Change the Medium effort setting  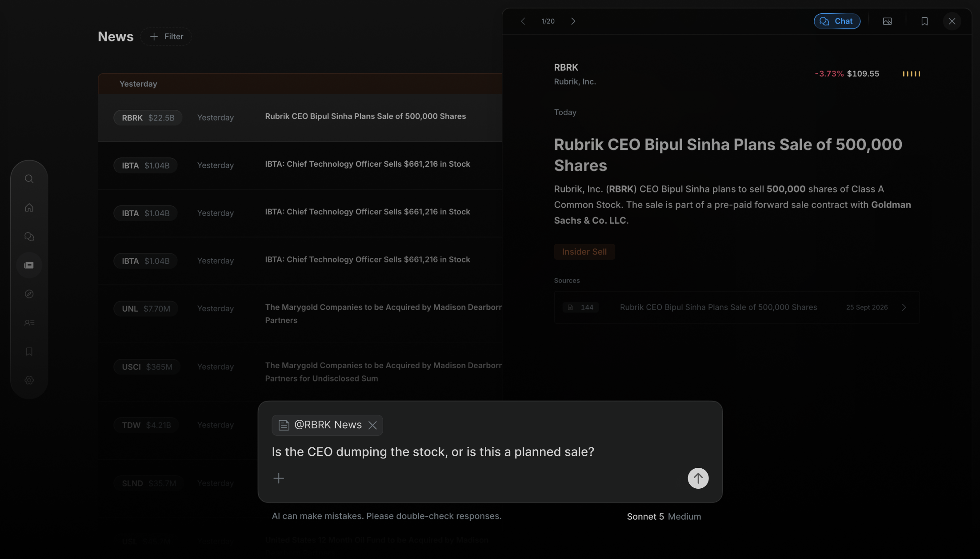coord(684,517)
